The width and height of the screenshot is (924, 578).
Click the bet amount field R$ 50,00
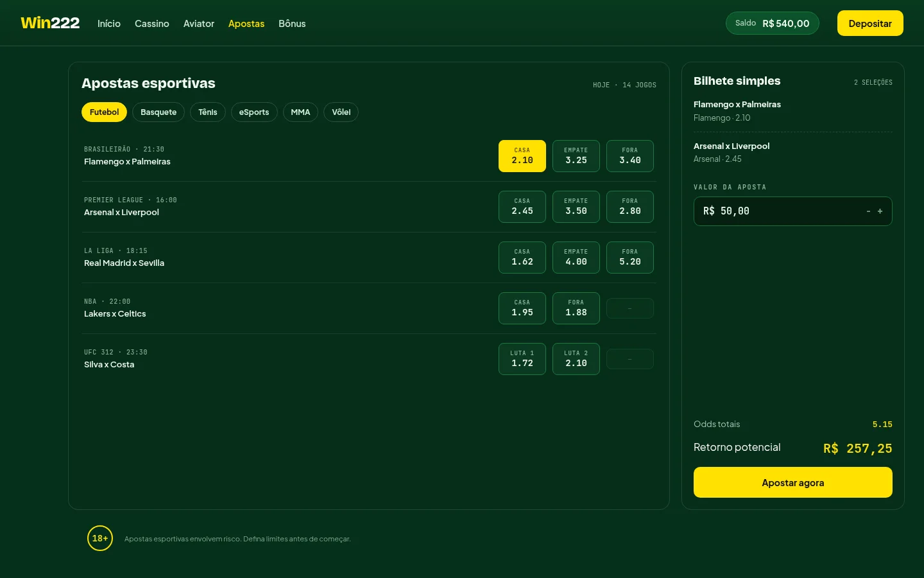(793, 211)
